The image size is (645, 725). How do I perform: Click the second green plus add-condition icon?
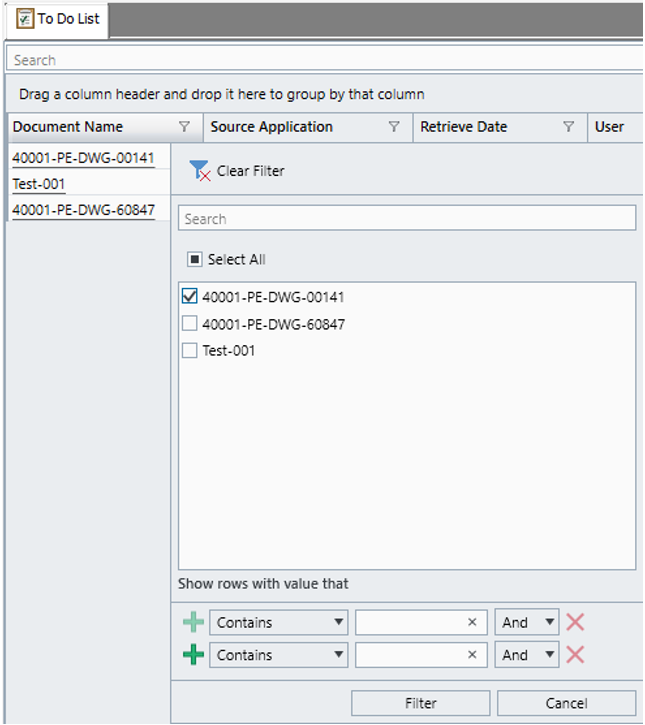193,656
